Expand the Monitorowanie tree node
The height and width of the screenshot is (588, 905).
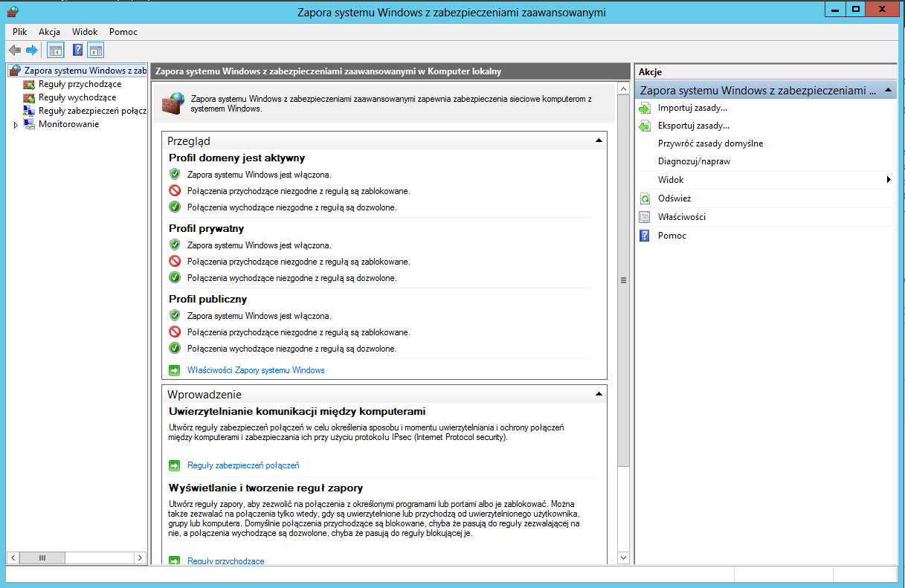click(x=16, y=125)
